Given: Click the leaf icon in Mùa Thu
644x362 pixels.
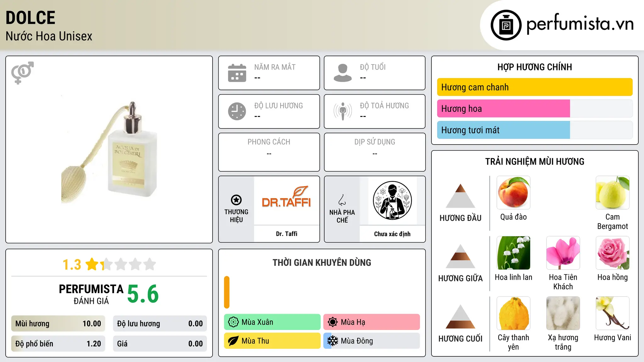Looking at the screenshot, I should pyautogui.click(x=233, y=341).
